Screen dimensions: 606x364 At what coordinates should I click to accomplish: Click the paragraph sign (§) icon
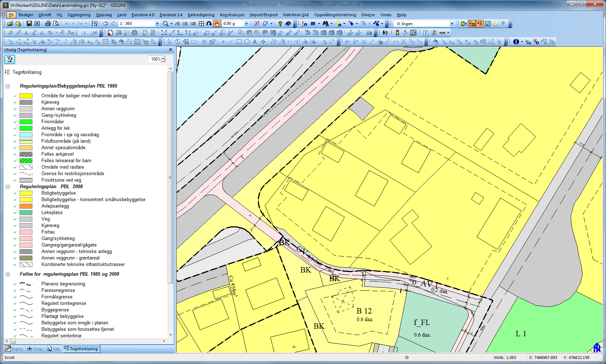point(385,32)
